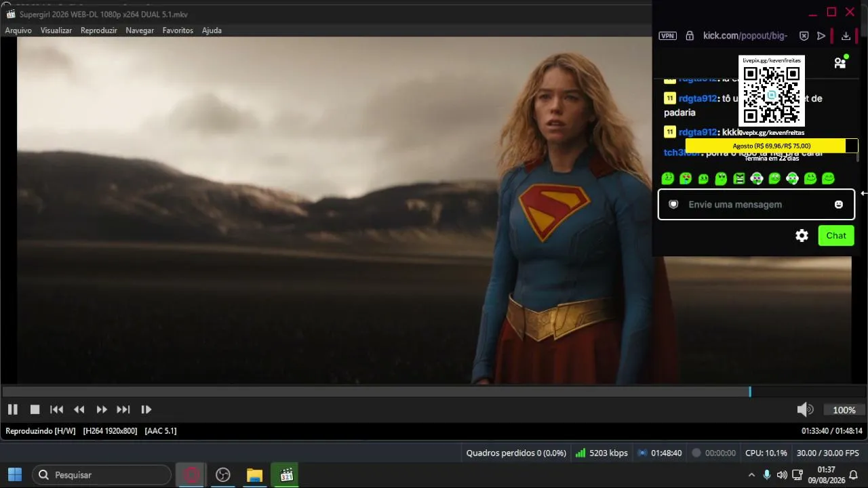Click the '5203 kbps' bitrate indicator
Viewport: 868px width, 488px height.
[x=601, y=453]
